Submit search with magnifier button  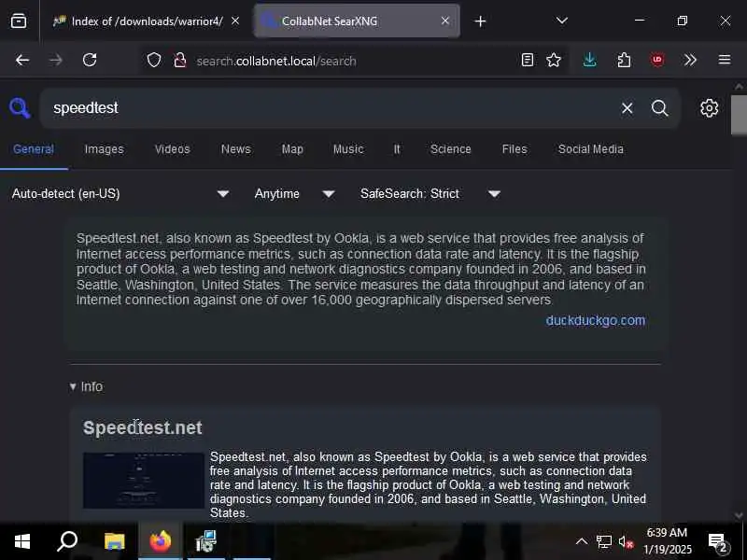pos(660,108)
